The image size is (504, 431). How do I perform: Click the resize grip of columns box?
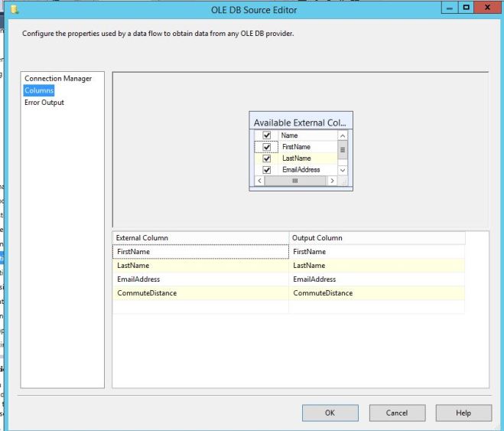click(x=343, y=181)
